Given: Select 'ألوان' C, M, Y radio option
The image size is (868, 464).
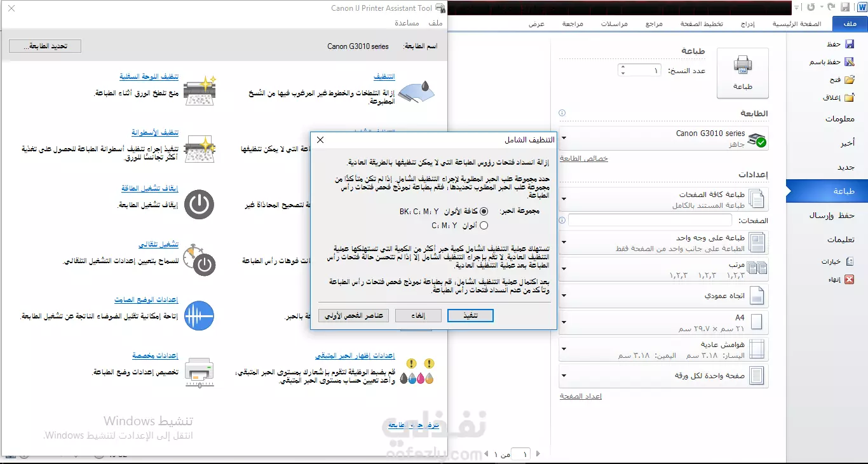Looking at the screenshot, I should [484, 225].
